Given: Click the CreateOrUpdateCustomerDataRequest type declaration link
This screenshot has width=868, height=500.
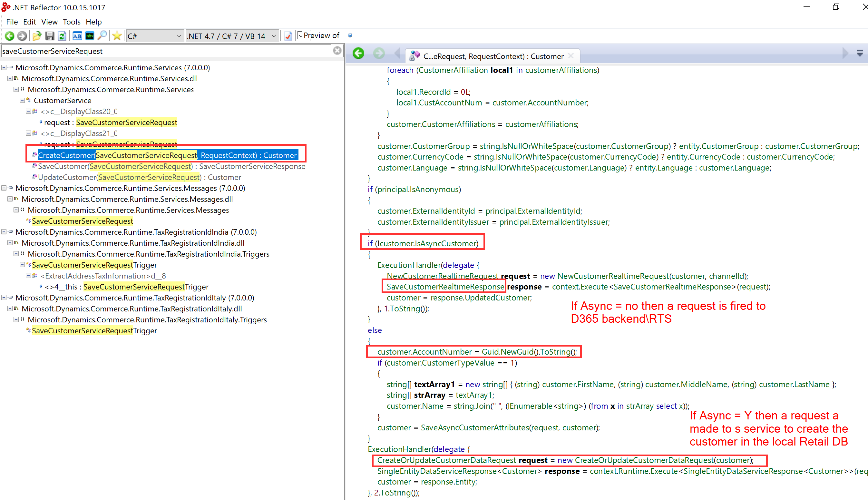Looking at the screenshot, I should point(447,460).
